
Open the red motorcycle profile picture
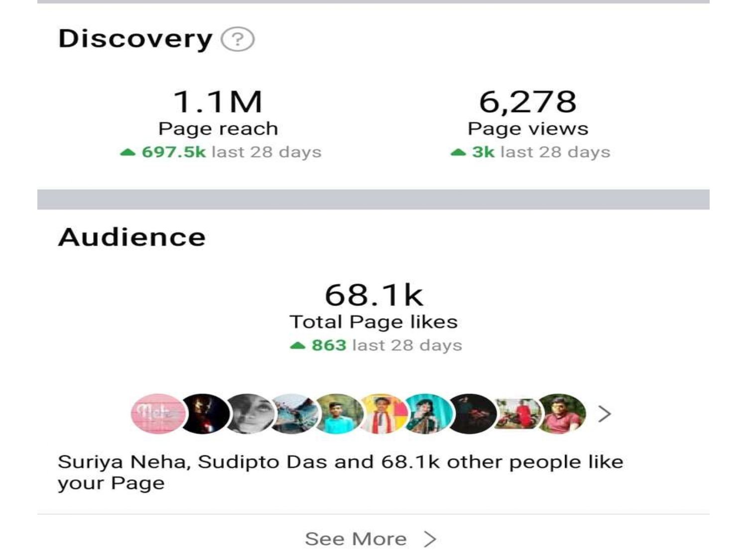518,414
